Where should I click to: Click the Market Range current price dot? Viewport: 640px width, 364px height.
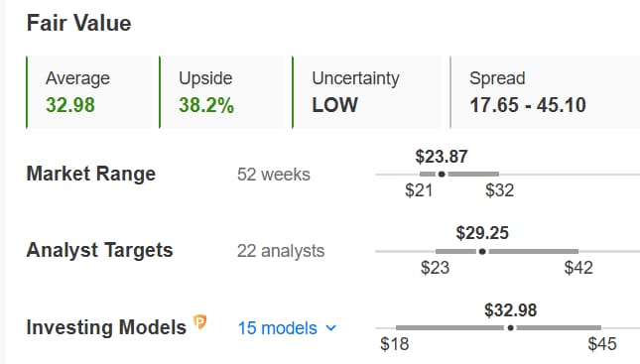point(442,175)
